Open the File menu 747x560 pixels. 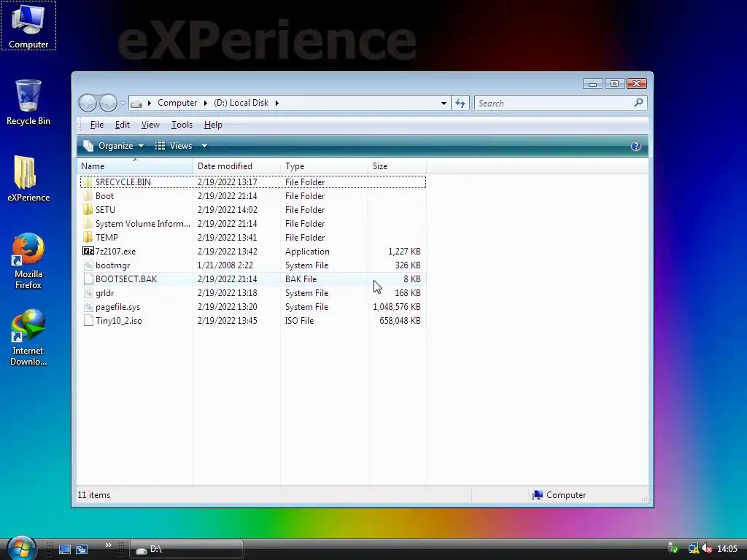tap(97, 125)
